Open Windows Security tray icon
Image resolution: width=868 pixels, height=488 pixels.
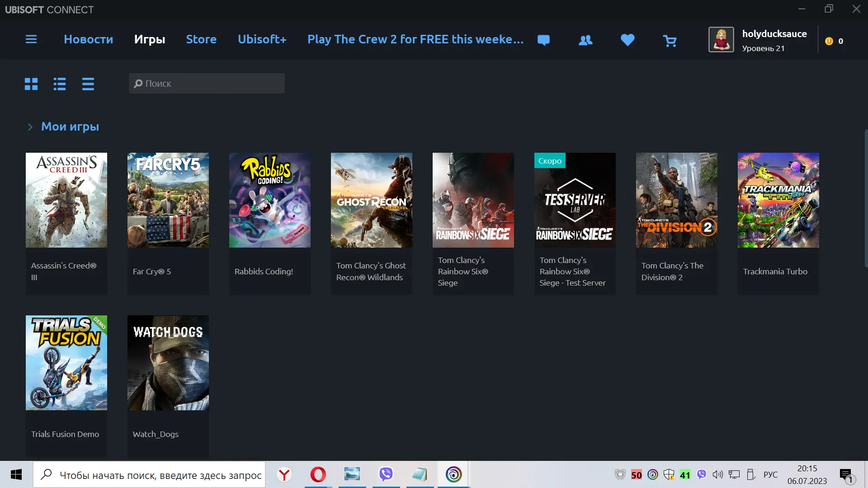[669, 474]
